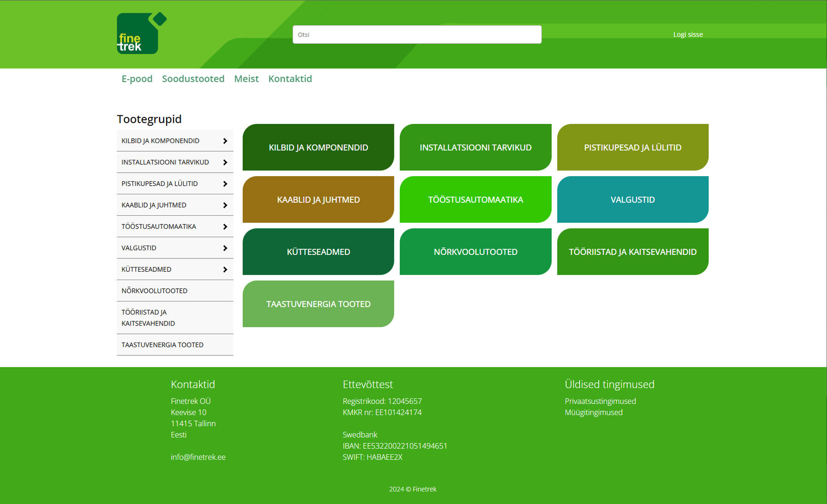This screenshot has width=827, height=504.
Task: Expand Kilbid ja komponendid sidebar chevron
Action: click(225, 141)
